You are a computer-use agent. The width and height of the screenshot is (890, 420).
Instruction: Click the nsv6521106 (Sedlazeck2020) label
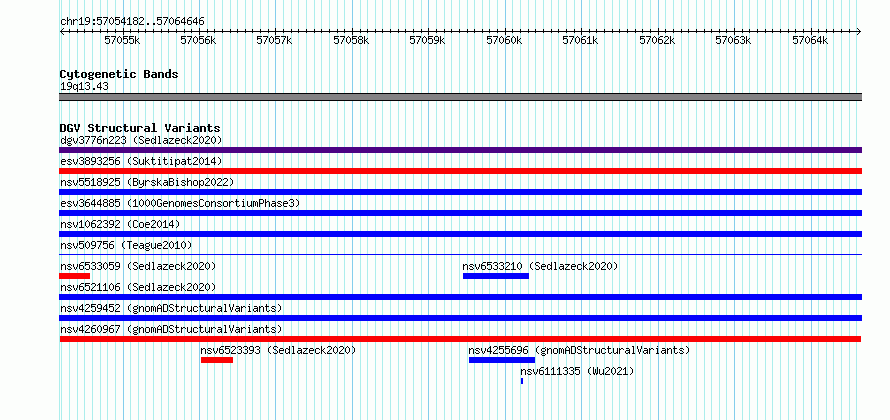coord(138,287)
